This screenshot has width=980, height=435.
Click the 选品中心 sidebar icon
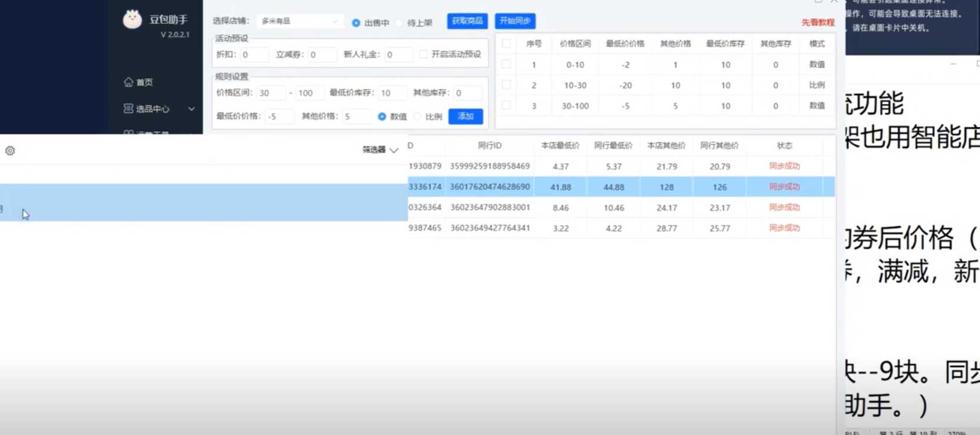point(128,108)
